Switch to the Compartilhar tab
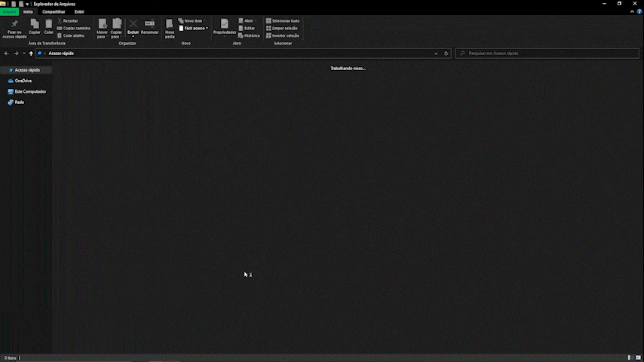Screen dimensions: 644x362 tap(54, 12)
